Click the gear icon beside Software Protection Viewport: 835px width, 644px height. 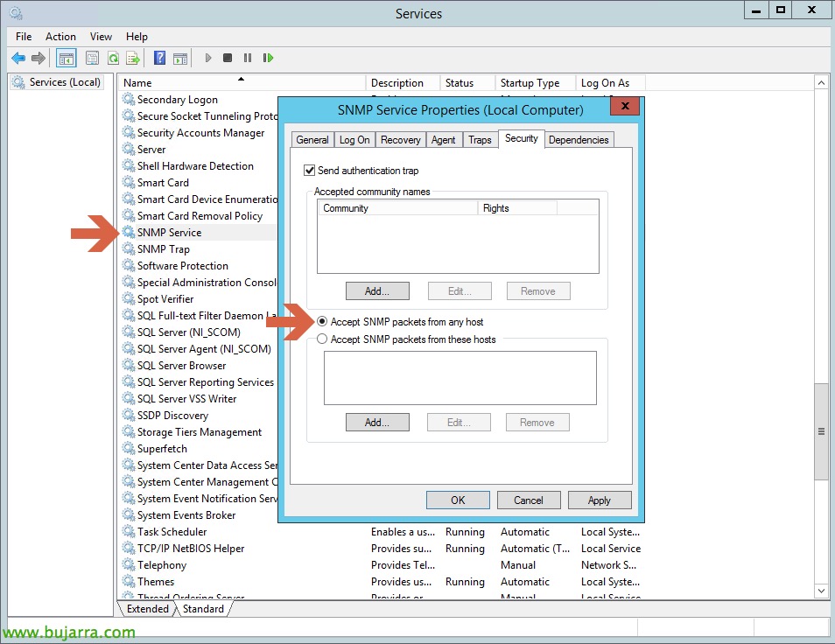click(129, 265)
